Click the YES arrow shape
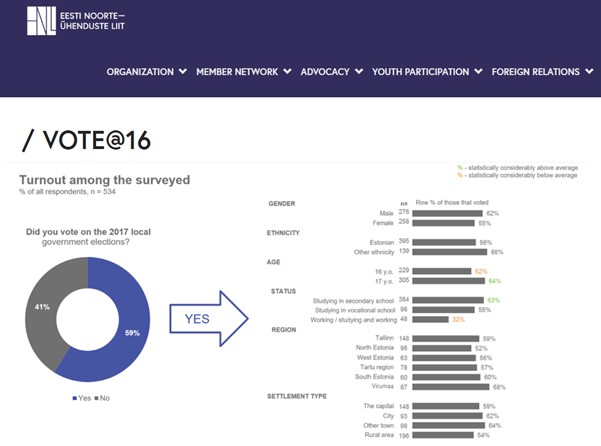601x446 pixels. pos(205,319)
